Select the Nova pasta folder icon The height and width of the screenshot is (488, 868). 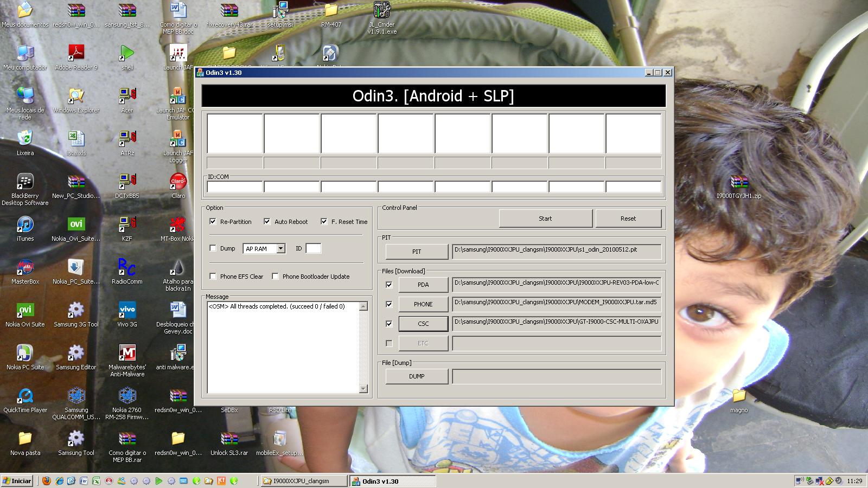click(x=25, y=443)
